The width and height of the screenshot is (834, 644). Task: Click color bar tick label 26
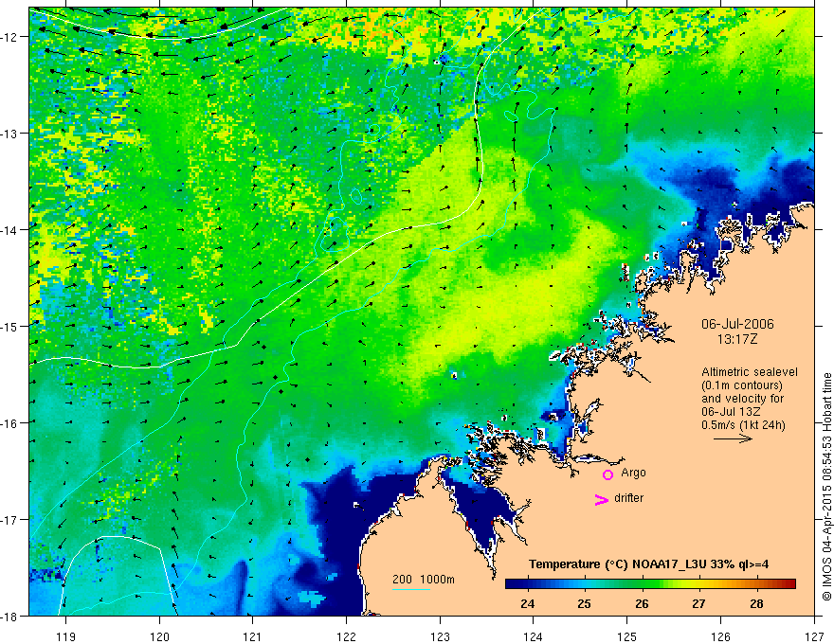click(x=642, y=603)
